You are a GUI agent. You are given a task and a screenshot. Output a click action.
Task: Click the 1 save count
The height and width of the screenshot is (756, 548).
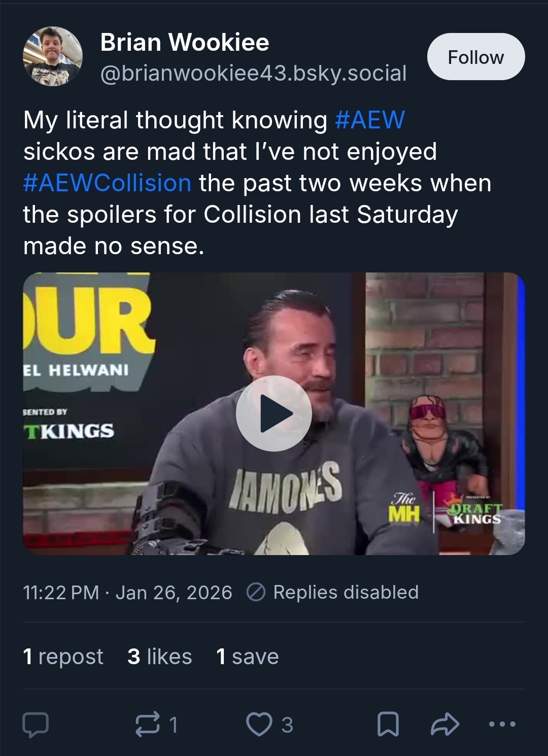click(247, 657)
